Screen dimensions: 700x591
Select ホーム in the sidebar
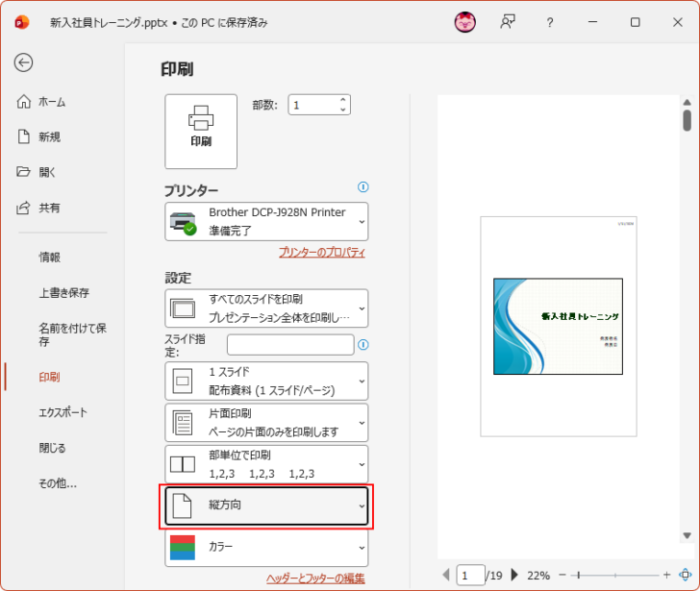[x=52, y=102]
